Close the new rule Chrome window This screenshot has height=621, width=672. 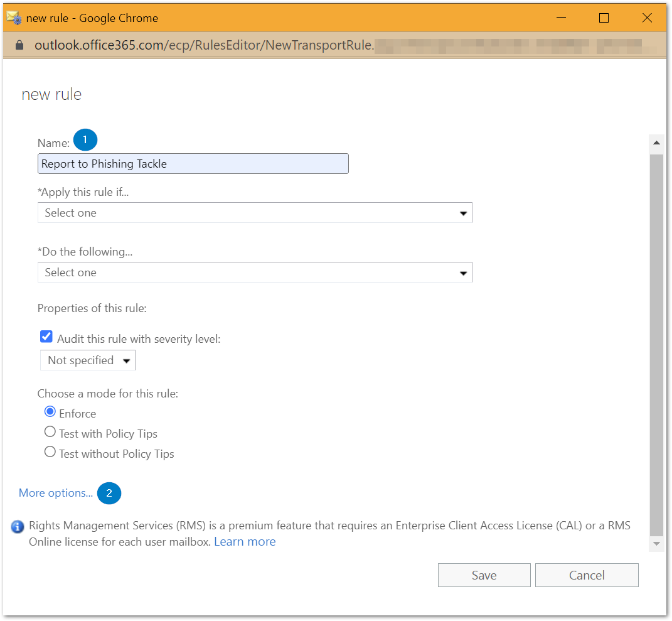(647, 18)
